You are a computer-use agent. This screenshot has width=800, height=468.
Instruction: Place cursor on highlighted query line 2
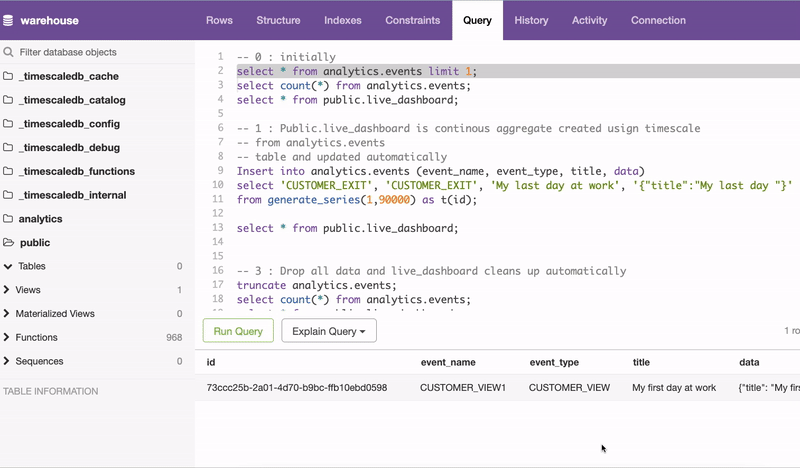coord(357,71)
